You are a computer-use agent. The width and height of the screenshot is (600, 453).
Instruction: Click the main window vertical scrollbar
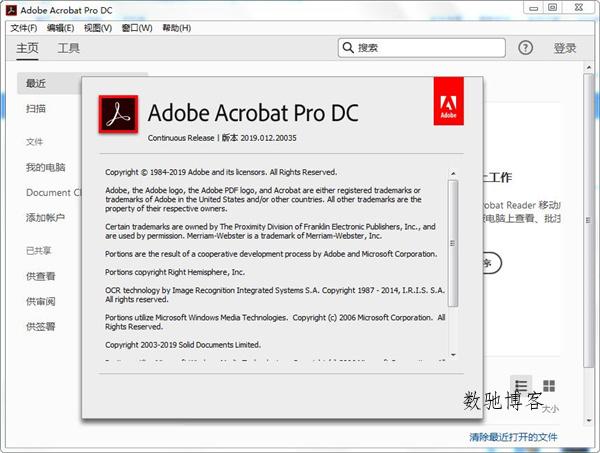[x=589, y=220]
